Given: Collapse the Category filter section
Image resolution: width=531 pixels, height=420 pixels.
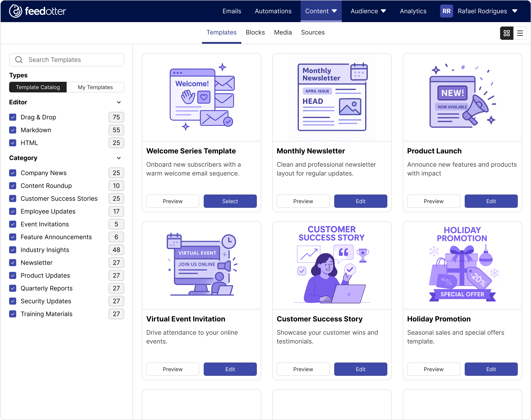Looking at the screenshot, I should click(119, 158).
